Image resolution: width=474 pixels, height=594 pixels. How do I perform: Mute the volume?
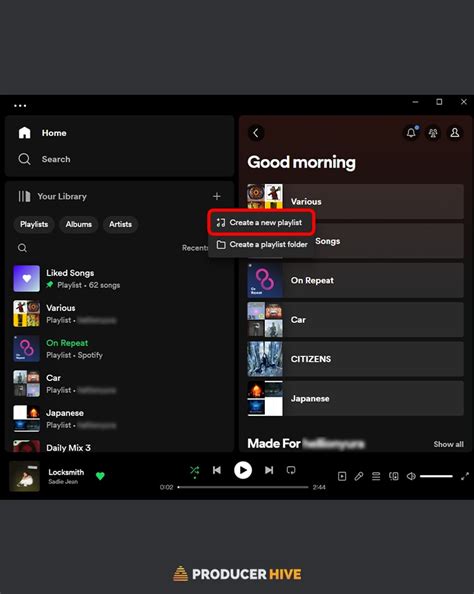click(x=411, y=476)
